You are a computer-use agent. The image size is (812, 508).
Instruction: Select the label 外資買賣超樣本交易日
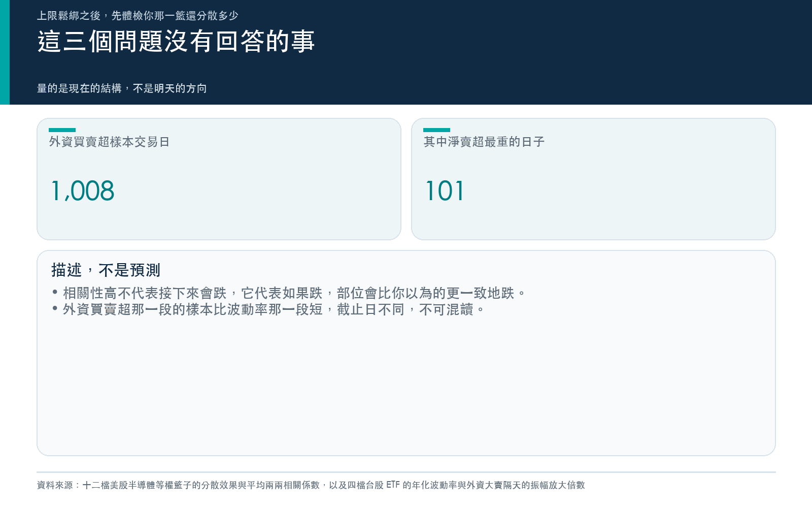109,142
